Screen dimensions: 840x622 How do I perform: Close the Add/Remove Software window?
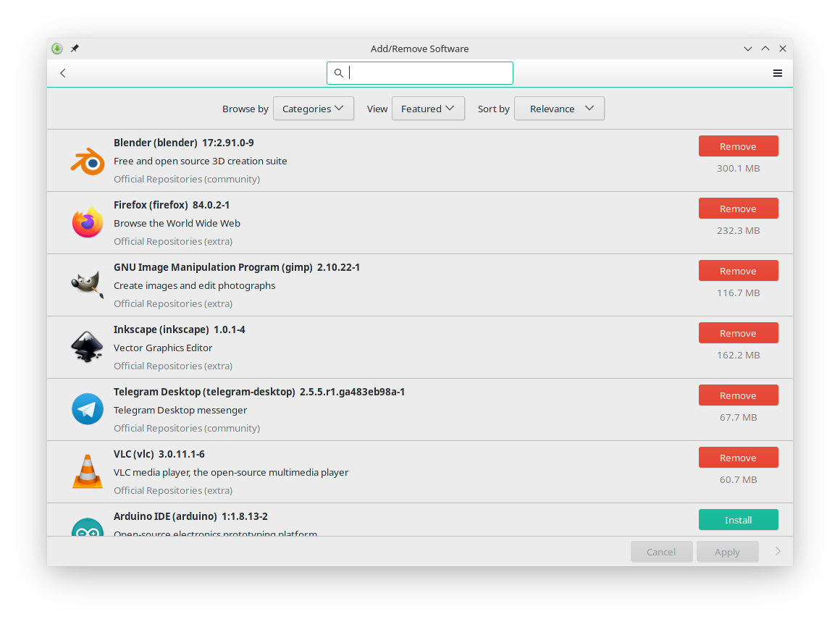(x=783, y=49)
